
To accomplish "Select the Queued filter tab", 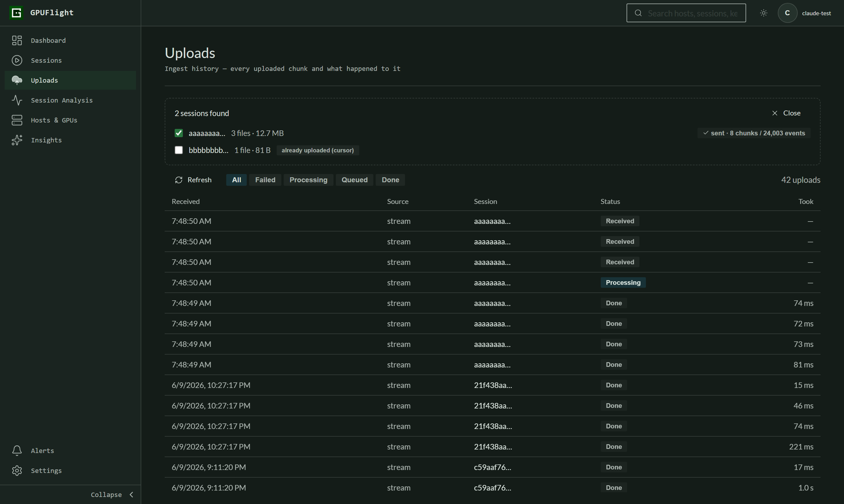I will 355,180.
